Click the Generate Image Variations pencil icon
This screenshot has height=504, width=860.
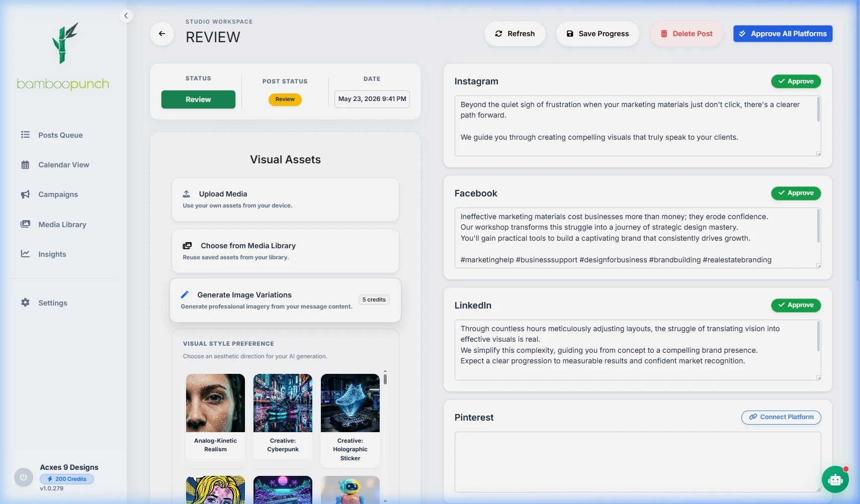[185, 295]
